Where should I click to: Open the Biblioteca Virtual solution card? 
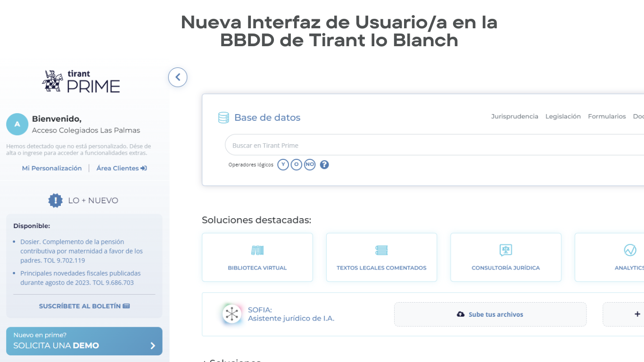257,257
